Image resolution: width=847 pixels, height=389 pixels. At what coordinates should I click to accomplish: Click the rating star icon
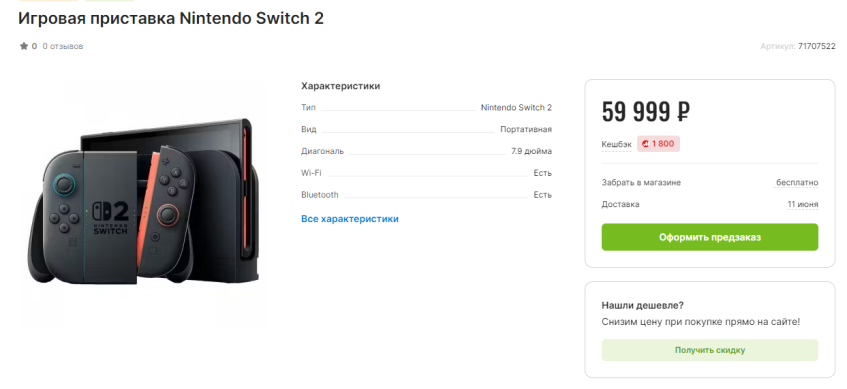24,46
